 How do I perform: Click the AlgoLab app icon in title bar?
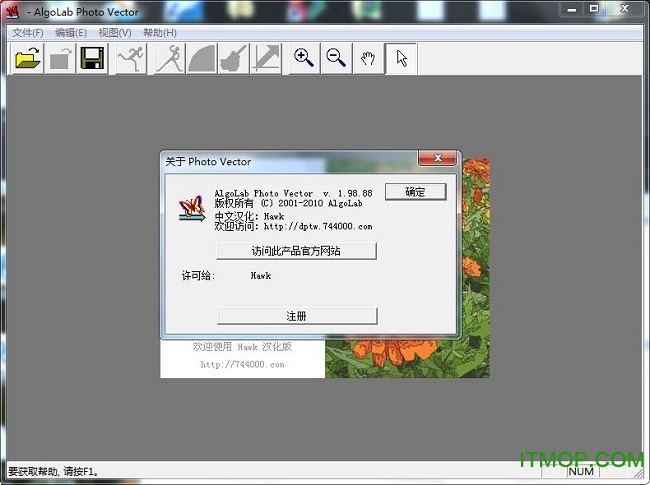point(13,12)
